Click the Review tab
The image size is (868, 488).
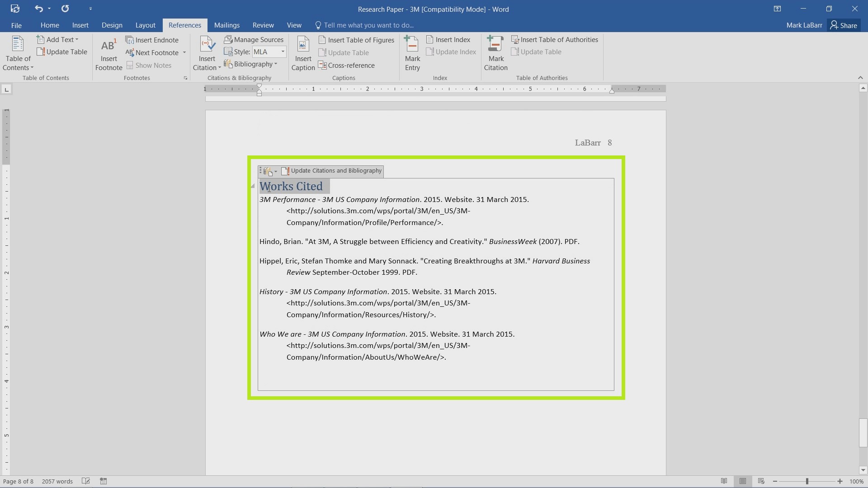pos(262,25)
